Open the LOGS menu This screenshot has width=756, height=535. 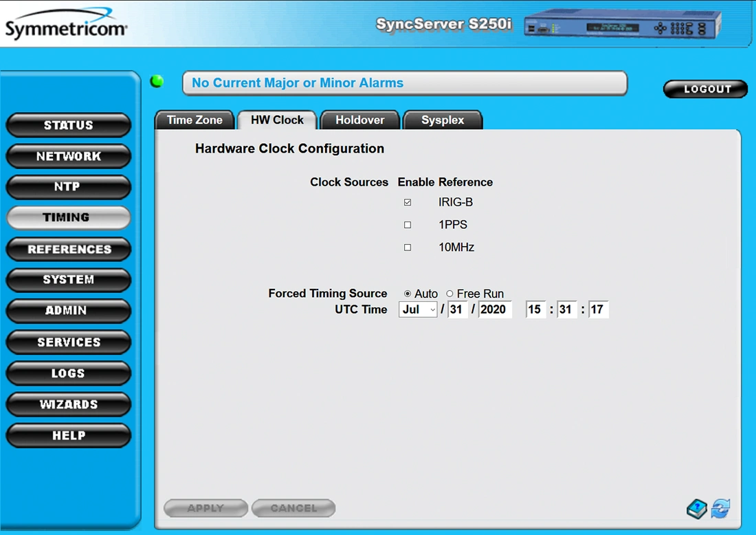(x=69, y=373)
